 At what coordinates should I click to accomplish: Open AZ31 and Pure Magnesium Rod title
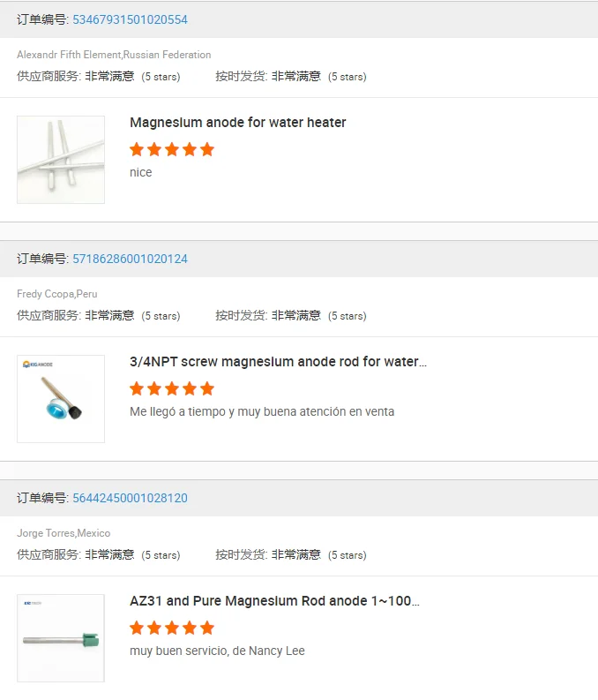(274, 601)
